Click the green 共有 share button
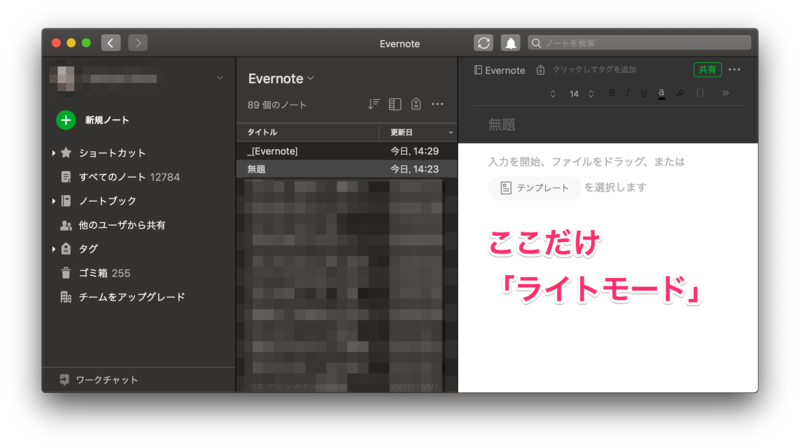 pyautogui.click(x=707, y=69)
